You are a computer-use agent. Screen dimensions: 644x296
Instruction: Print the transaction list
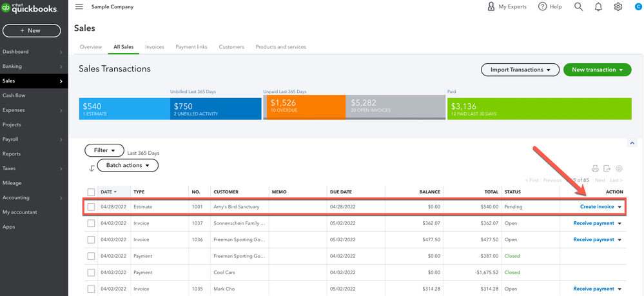(595, 168)
